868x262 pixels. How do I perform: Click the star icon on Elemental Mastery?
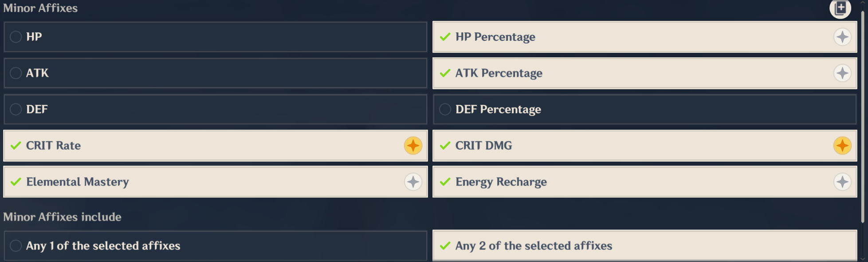pos(413,182)
